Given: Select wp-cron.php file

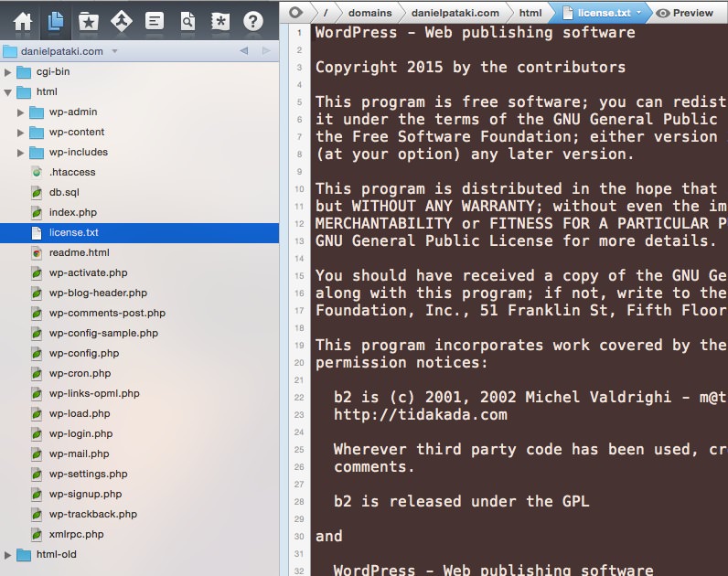Looking at the screenshot, I should (x=139, y=373).
